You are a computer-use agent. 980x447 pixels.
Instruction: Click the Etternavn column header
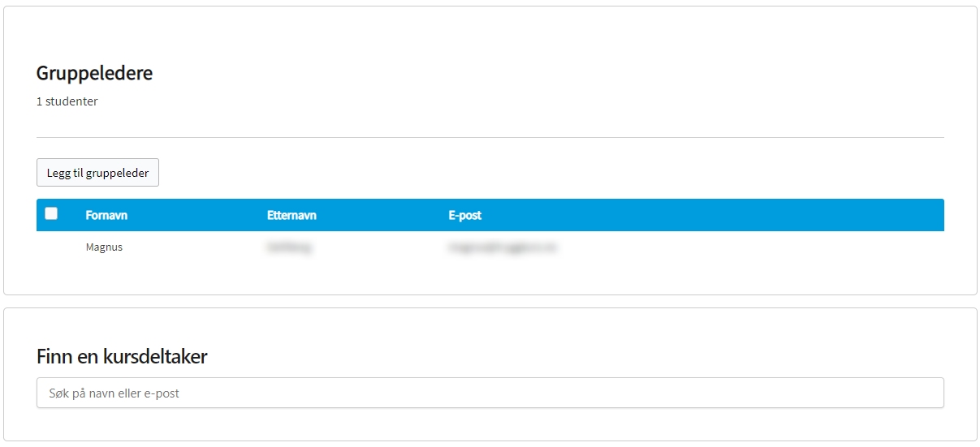point(291,216)
